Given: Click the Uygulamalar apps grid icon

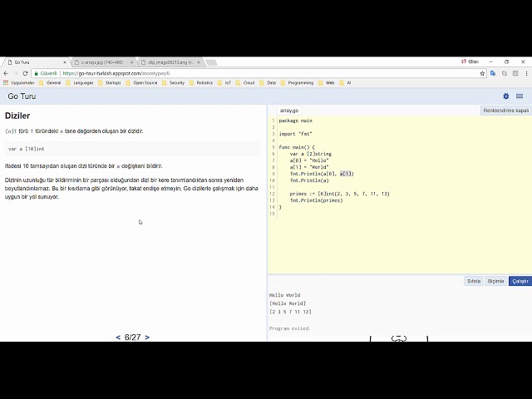Looking at the screenshot, I should tap(6, 83).
